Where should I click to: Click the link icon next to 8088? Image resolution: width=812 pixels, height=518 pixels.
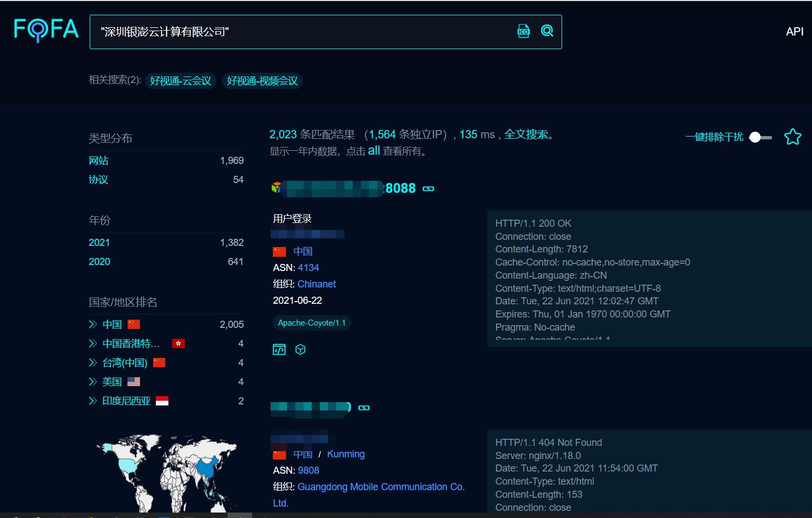tap(429, 189)
